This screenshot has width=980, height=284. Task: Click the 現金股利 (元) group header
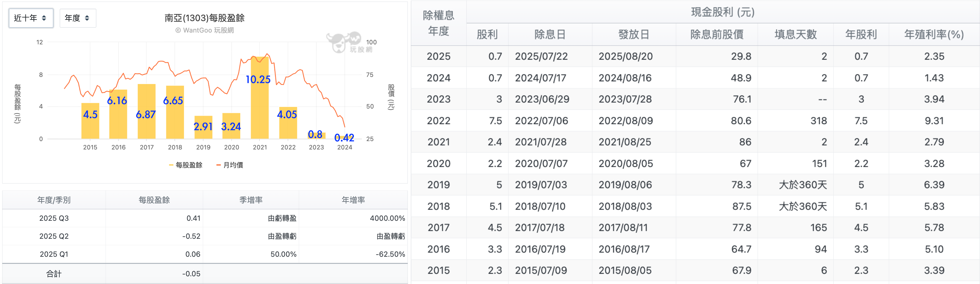pyautogui.click(x=722, y=12)
